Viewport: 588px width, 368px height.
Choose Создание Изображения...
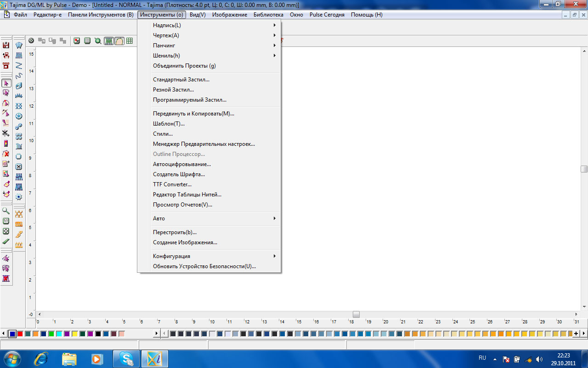[x=209, y=242]
